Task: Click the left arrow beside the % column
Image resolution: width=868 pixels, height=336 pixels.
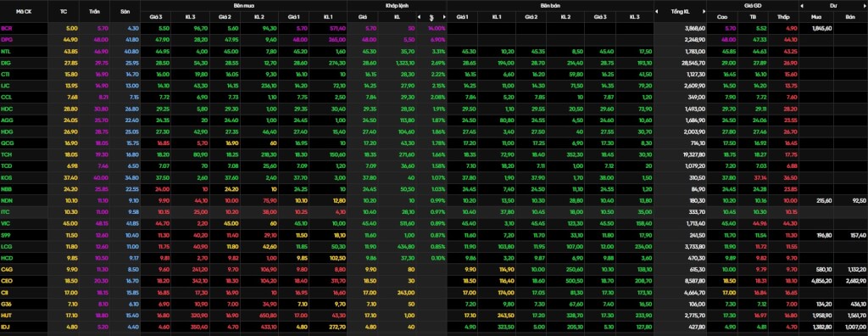Action: (x=419, y=17)
